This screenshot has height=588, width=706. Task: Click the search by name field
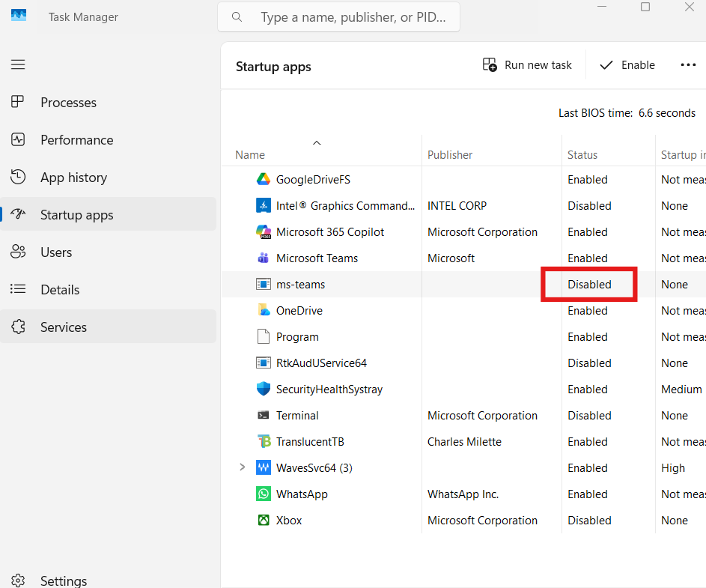pyautogui.click(x=338, y=16)
